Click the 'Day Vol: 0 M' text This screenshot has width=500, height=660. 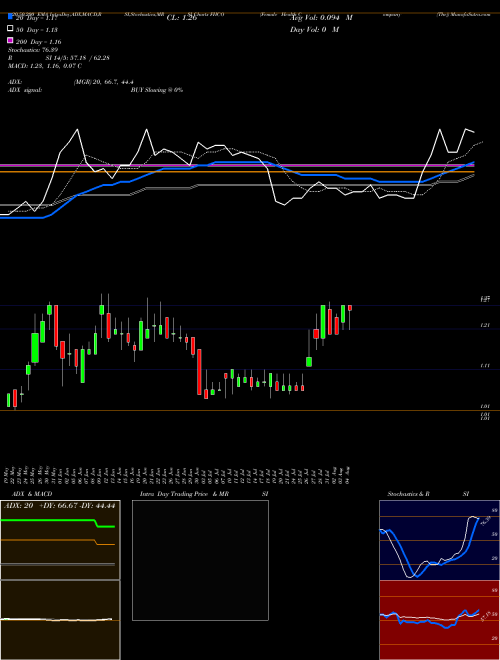pos(314,29)
